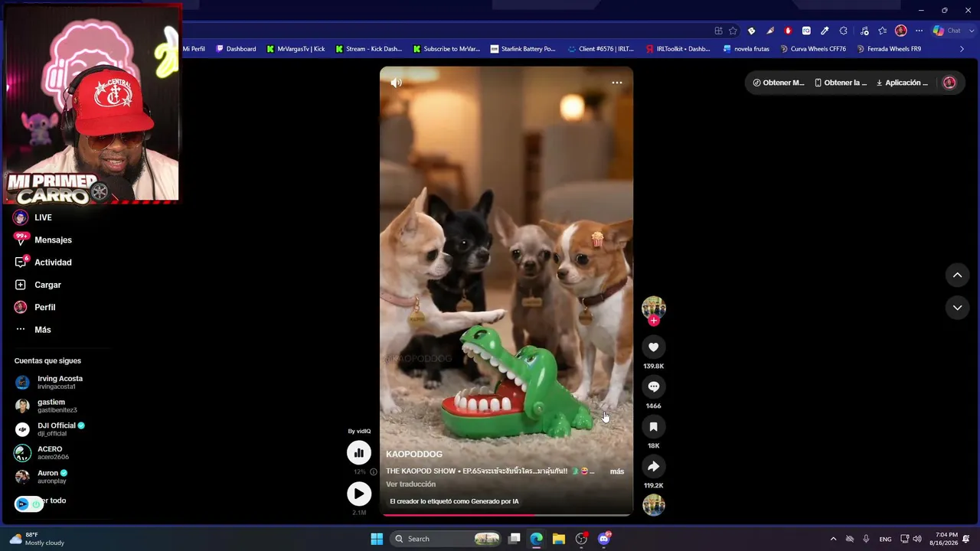Screen dimensions: 980x551
Task: Open the spinning sound disc thumbnail
Action: pyautogui.click(x=653, y=505)
